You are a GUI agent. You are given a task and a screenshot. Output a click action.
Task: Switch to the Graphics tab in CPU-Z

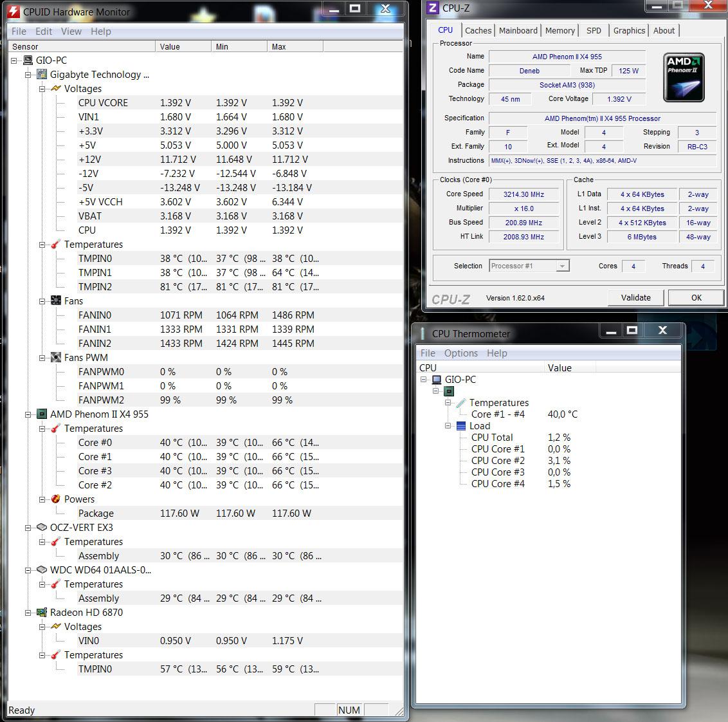[x=629, y=30]
